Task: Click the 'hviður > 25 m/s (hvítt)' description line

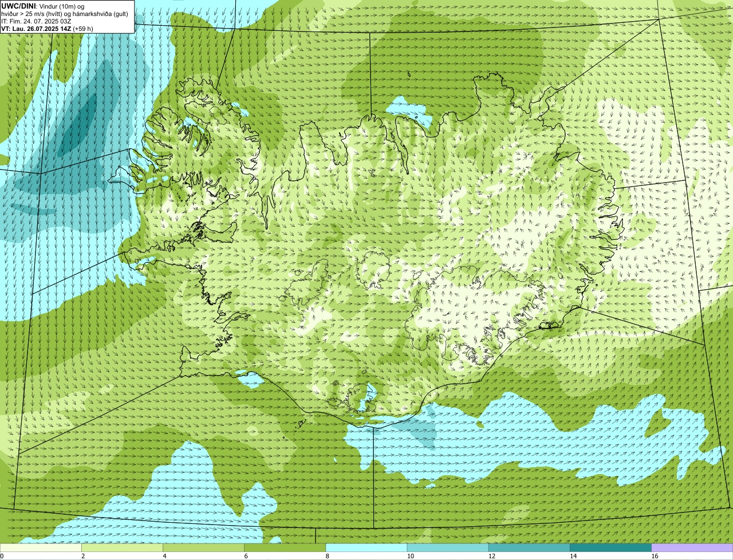Action: pos(65,14)
